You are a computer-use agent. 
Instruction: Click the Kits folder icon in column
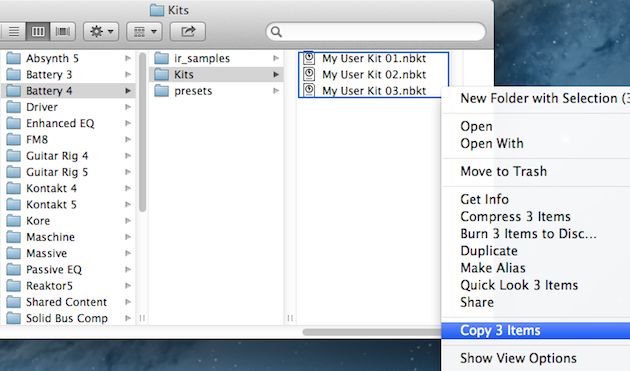[x=162, y=74]
